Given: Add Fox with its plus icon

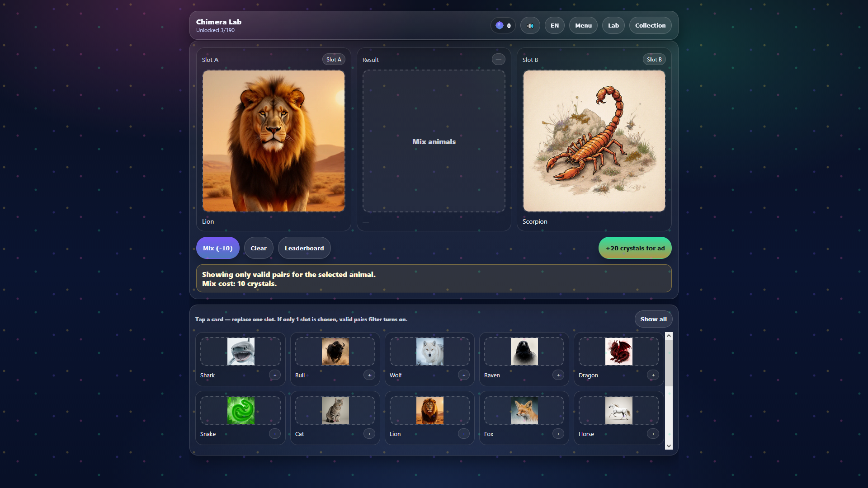Looking at the screenshot, I should coord(558,434).
